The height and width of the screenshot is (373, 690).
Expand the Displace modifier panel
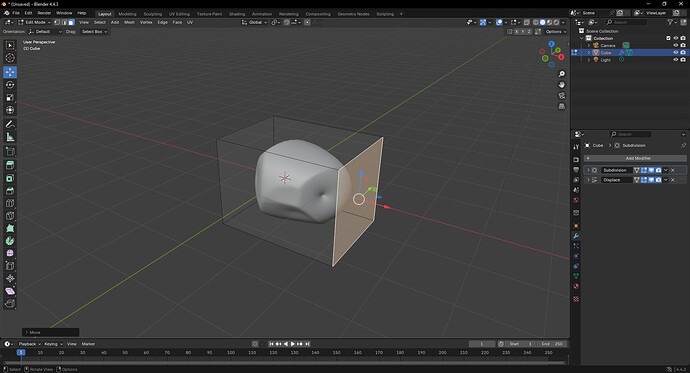click(x=588, y=180)
